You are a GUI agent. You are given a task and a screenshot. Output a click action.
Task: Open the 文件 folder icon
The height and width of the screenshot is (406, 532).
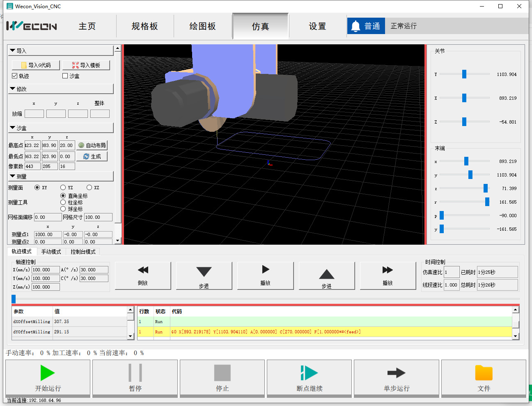(x=484, y=373)
